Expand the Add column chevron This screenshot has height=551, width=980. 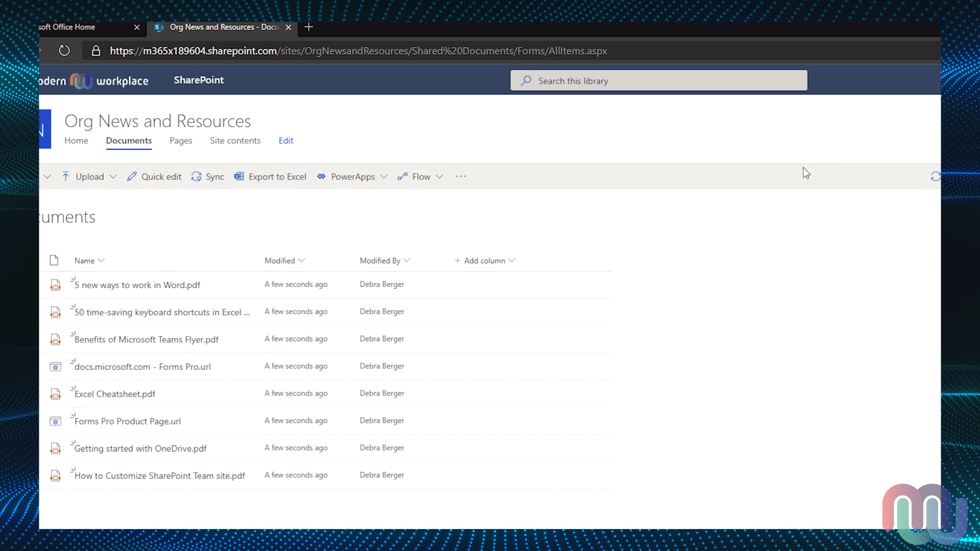[512, 261]
